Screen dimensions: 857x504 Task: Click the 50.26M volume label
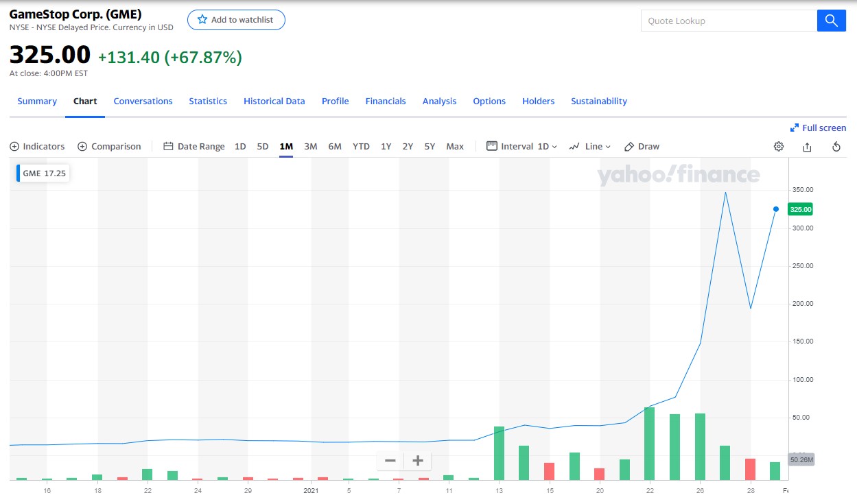(801, 459)
